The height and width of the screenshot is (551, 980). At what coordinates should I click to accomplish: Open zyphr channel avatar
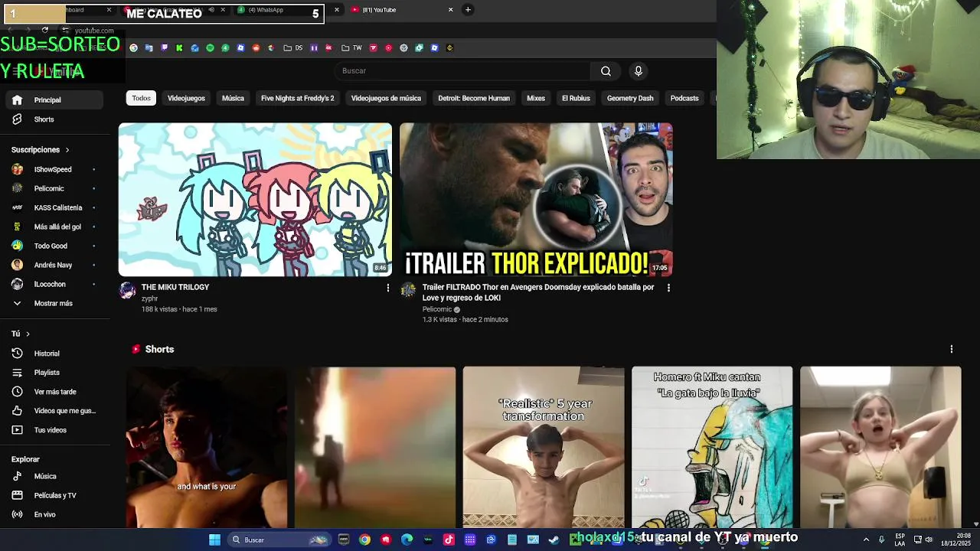pos(128,291)
